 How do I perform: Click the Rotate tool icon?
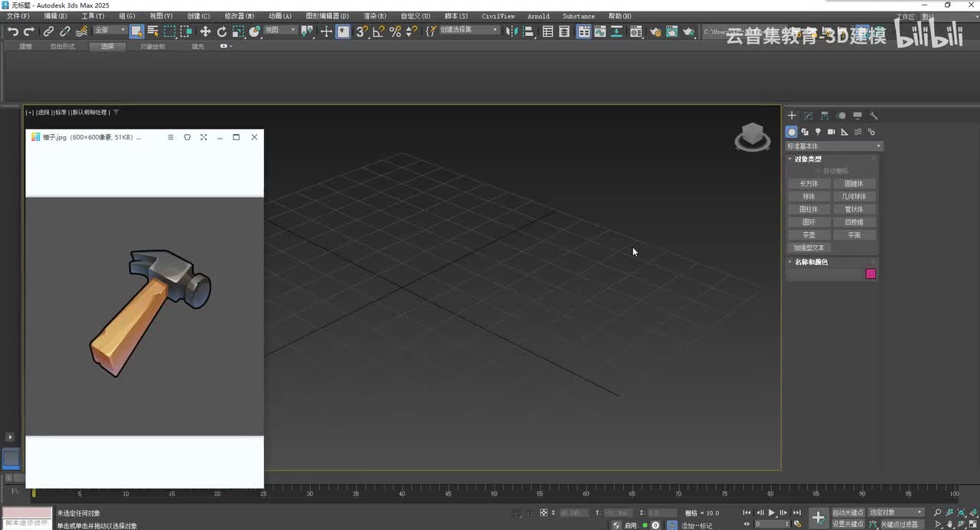tap(222, 31)
